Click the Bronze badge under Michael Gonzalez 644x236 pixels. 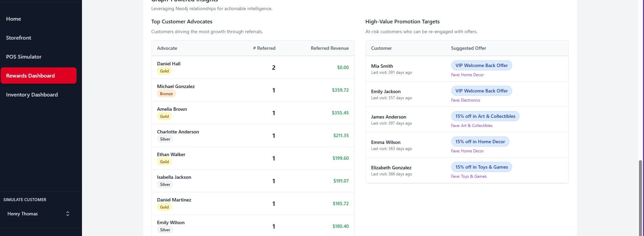tap(166, 94)
